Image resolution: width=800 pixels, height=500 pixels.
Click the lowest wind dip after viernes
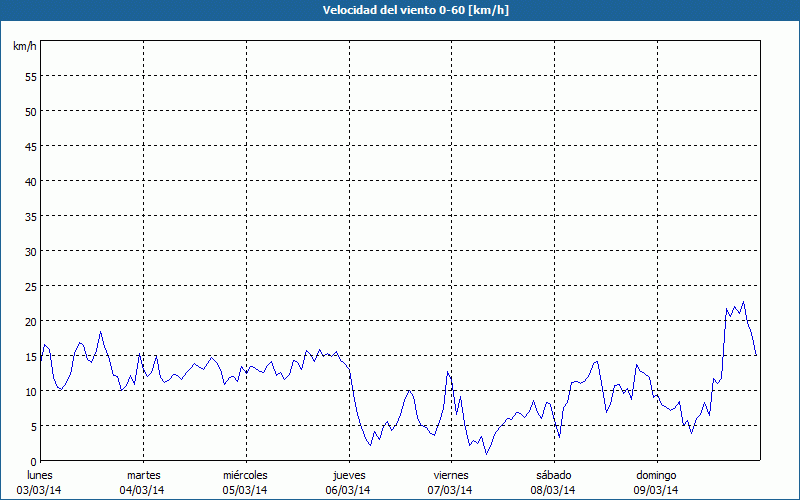pos(487,454)
